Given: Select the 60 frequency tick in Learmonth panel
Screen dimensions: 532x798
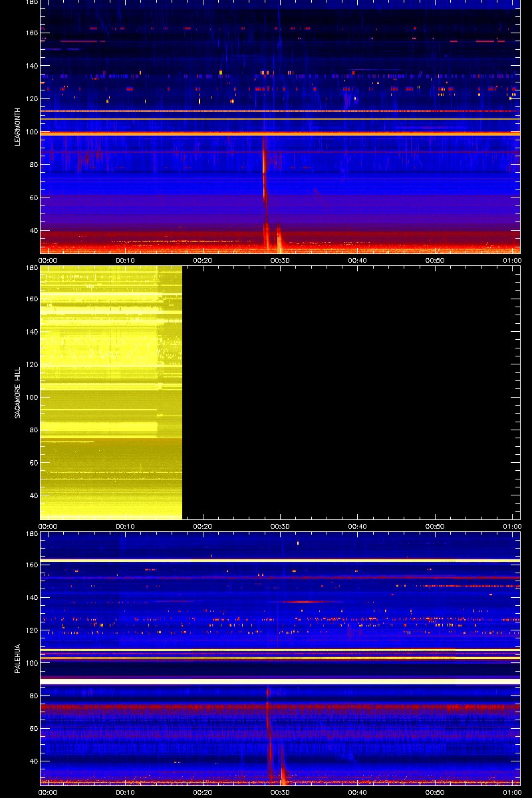Looking at the screenshot, I should click(33, 198).
